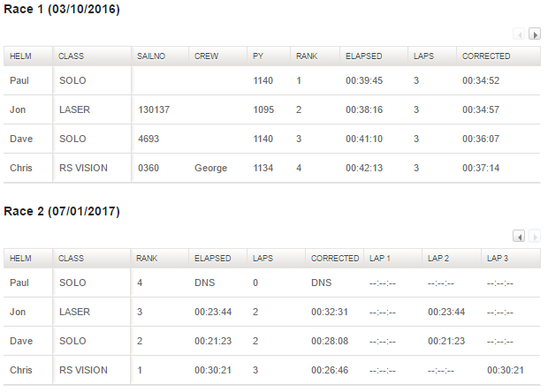548x392 pixels.
Task: Click the Race 2 (07/01/2017) heading
Action: coord(62,212)
